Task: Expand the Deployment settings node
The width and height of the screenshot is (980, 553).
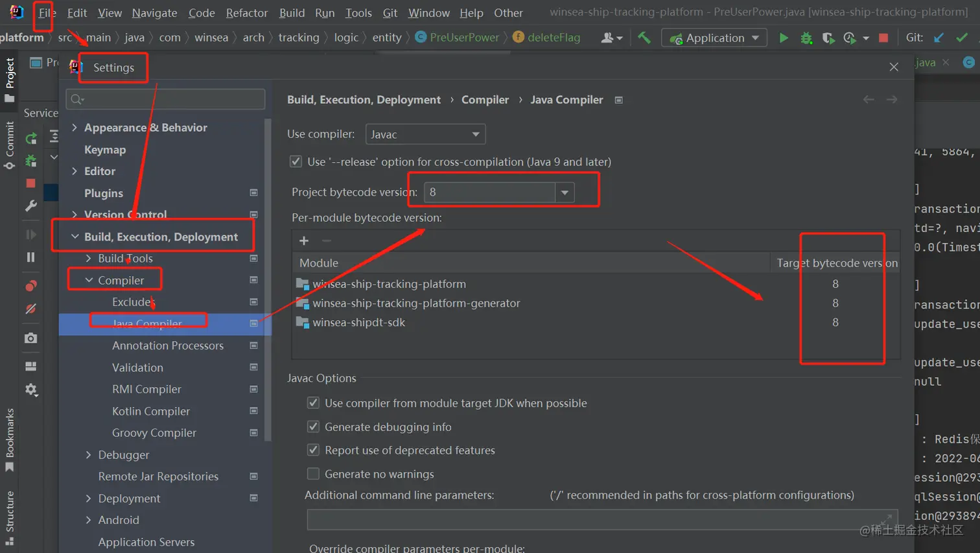Action: (89, 498)
